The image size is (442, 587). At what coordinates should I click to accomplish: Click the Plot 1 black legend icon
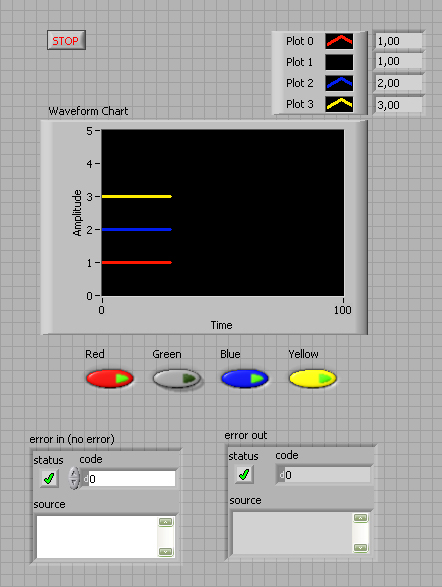(x=339, y=62)
